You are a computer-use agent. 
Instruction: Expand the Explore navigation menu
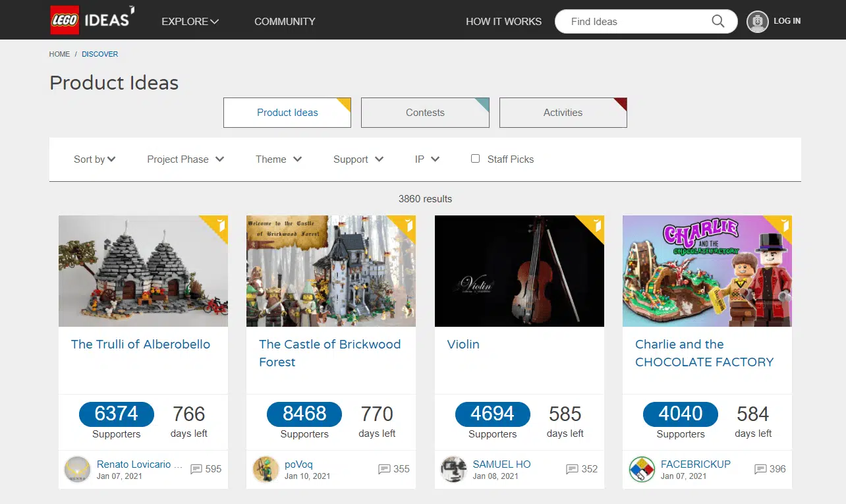190,21
